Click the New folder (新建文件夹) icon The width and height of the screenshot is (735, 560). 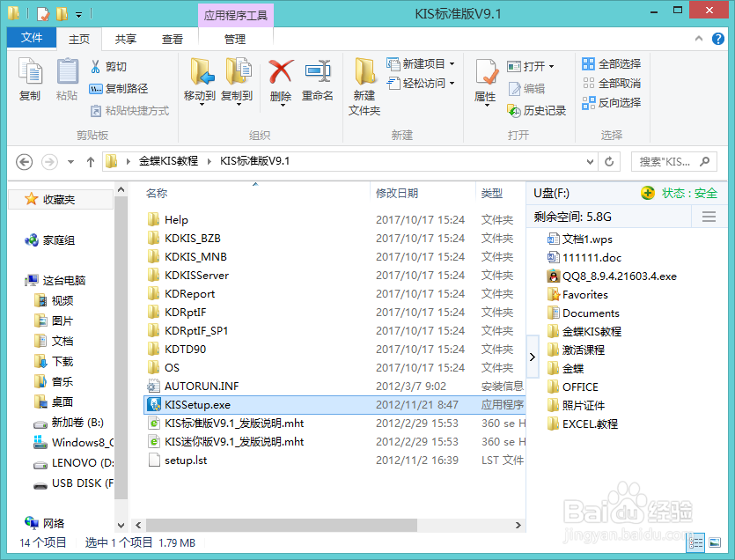tap(364, 71)
